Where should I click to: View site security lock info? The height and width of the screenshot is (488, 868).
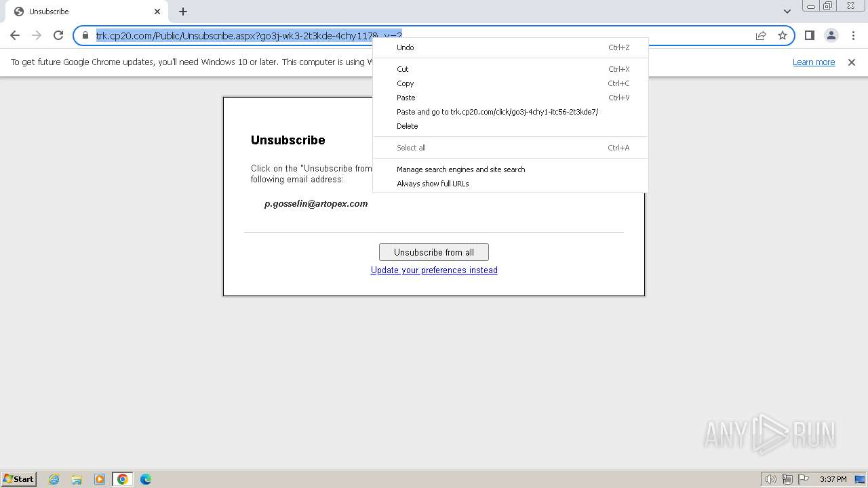(x=85, y=35)
